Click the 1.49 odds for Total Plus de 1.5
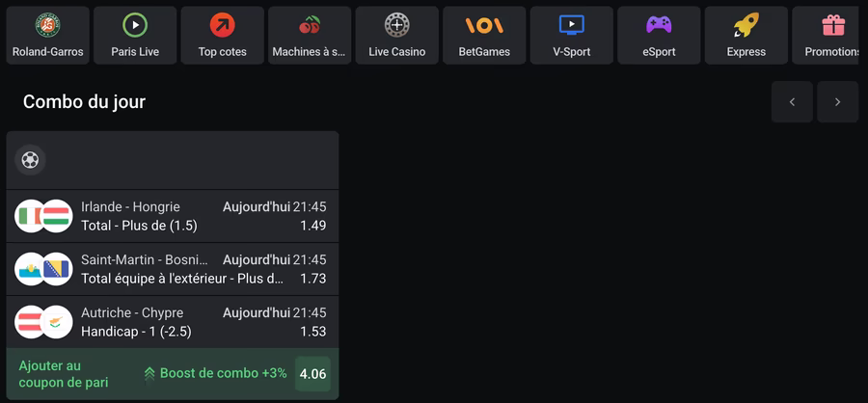 coord(313,226)
